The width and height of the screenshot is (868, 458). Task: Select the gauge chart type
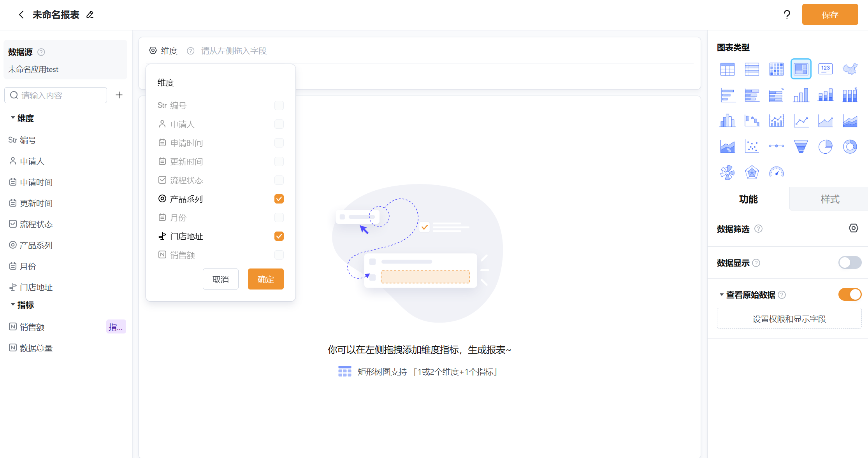pyautogui.click(x=776, y=172)
